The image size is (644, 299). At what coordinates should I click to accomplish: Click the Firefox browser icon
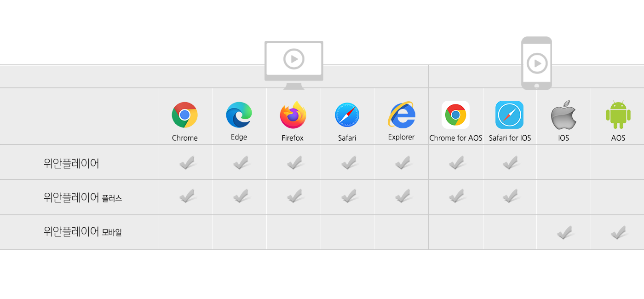click(x=293, y=115)
